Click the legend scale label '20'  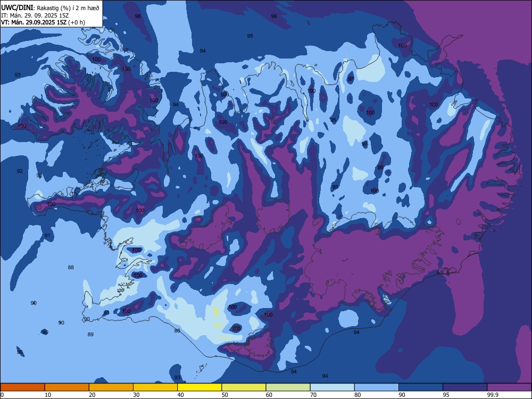pyautogui.click(x=92, y=395)
